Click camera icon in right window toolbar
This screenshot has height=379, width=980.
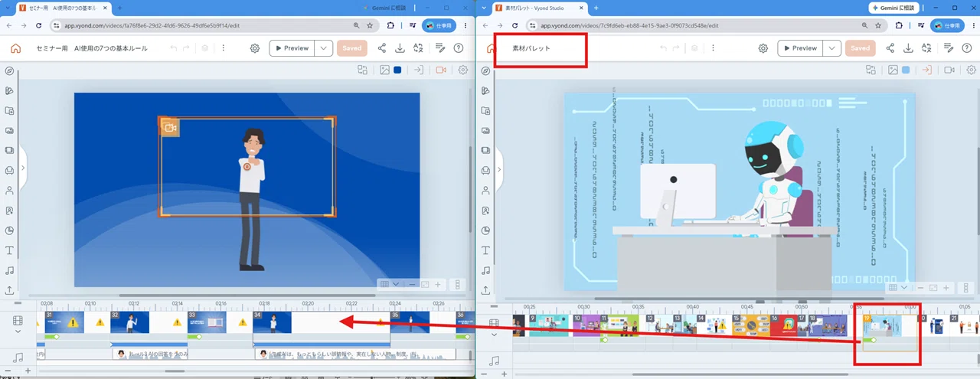coord(949,70)
